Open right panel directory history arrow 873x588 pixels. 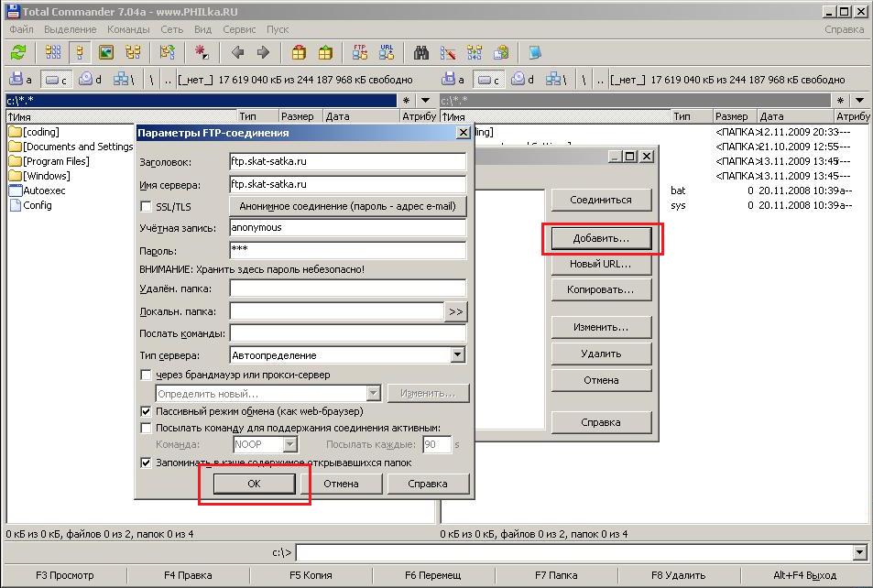pyautogui.click(x=859, y=101)
